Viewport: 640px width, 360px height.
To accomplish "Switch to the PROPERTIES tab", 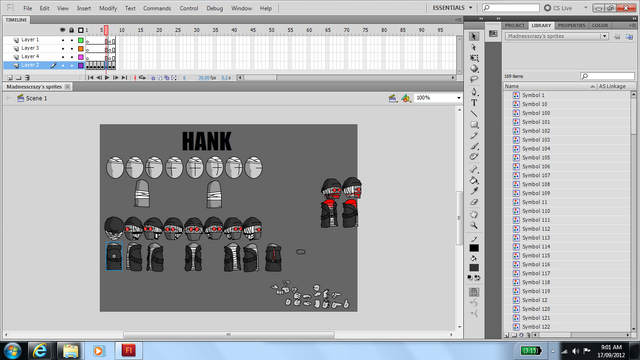I will (571, 25).
